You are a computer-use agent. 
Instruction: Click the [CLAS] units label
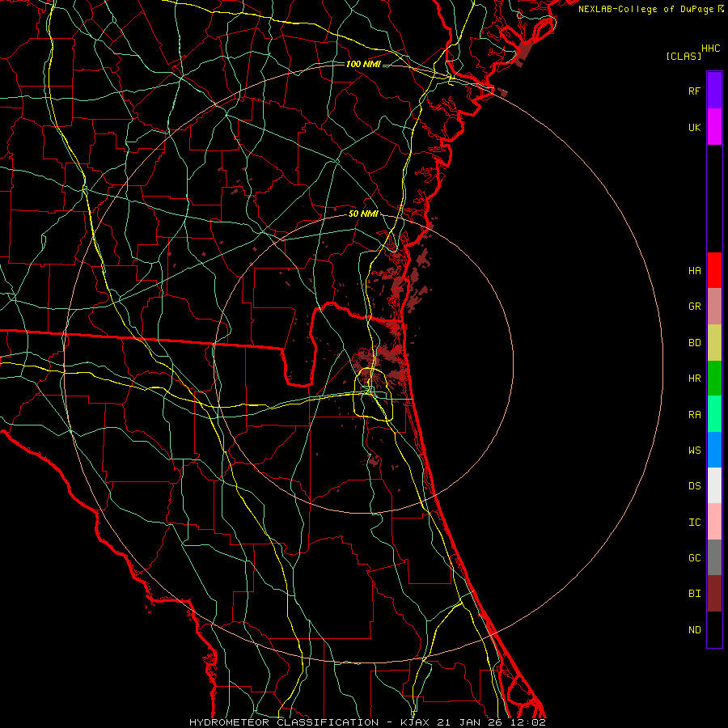[684, 56]
